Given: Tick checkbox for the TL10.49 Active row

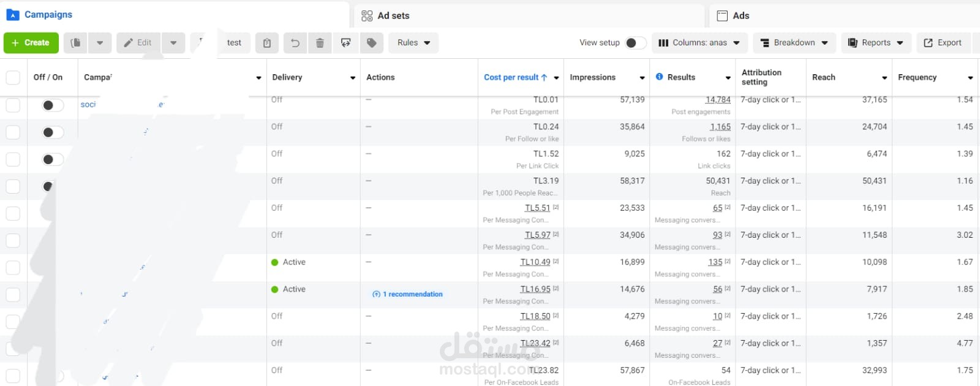Looking at the screenshot, I should click(x=13, y=267).
